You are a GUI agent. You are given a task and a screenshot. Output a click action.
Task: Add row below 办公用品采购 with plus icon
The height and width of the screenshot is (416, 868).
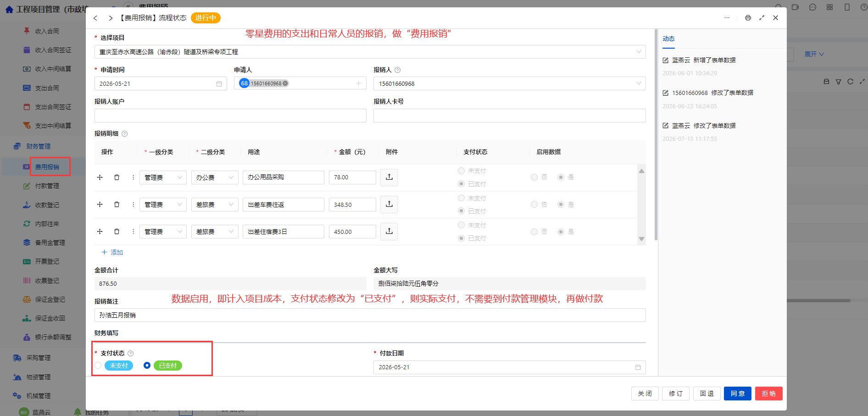tap(100, 177)
